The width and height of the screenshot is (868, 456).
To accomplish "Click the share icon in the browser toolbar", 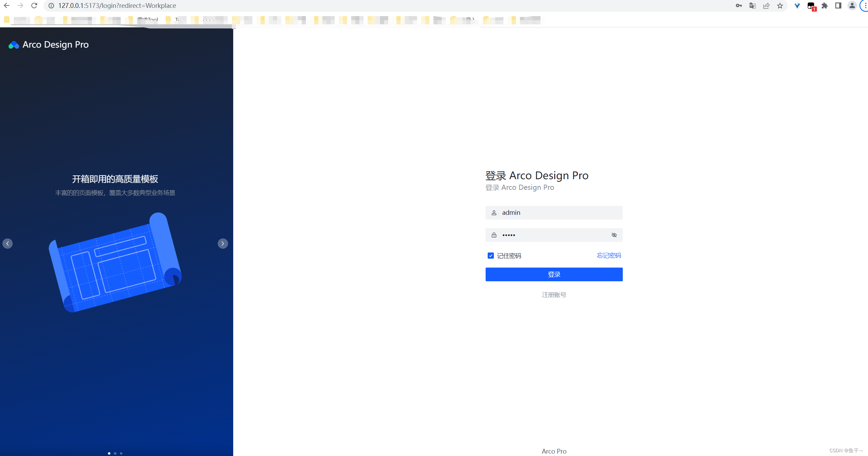I will pyautogui.click(x=766, y=5).
